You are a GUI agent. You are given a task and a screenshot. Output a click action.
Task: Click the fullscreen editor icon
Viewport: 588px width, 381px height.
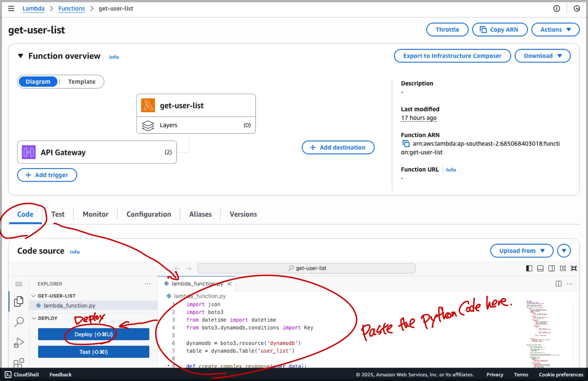(574, 269)
